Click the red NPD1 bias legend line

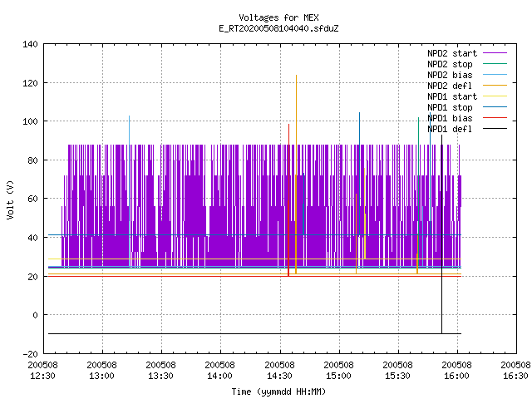tap(495, 118)
